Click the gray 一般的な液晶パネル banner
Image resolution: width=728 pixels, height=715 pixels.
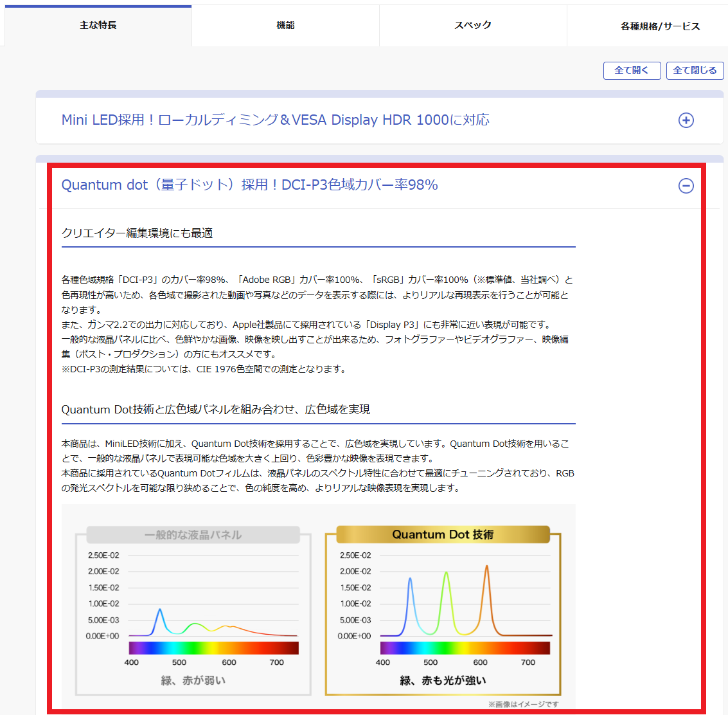point(193,535)
